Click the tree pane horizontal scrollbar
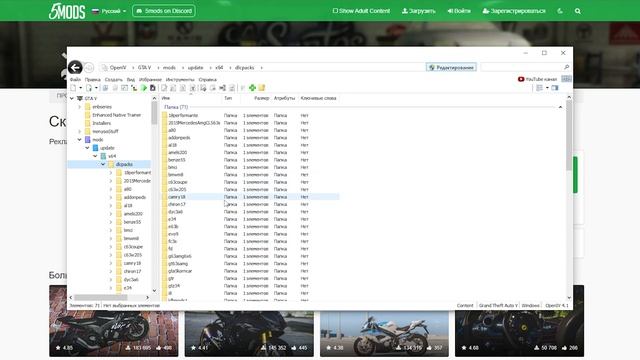Screen dimensions: 640x360 (100, 298)
